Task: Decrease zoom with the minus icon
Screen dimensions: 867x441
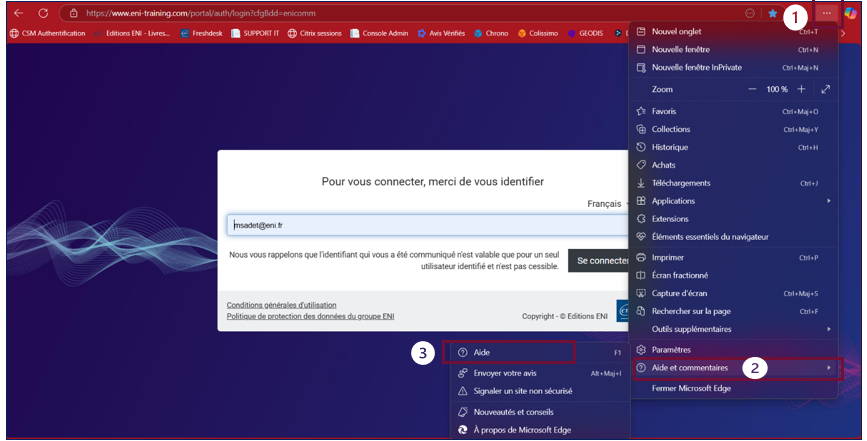Action: pos(752,89)
